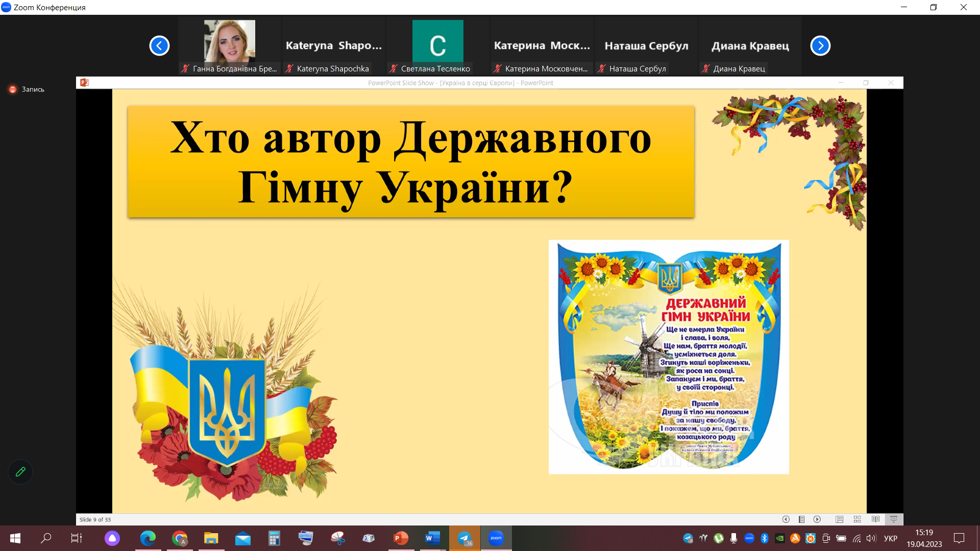Select Светлана Тесленко participant tile
Image resolution: width=980 pixels, height=551 pixels.
(437, 45)
